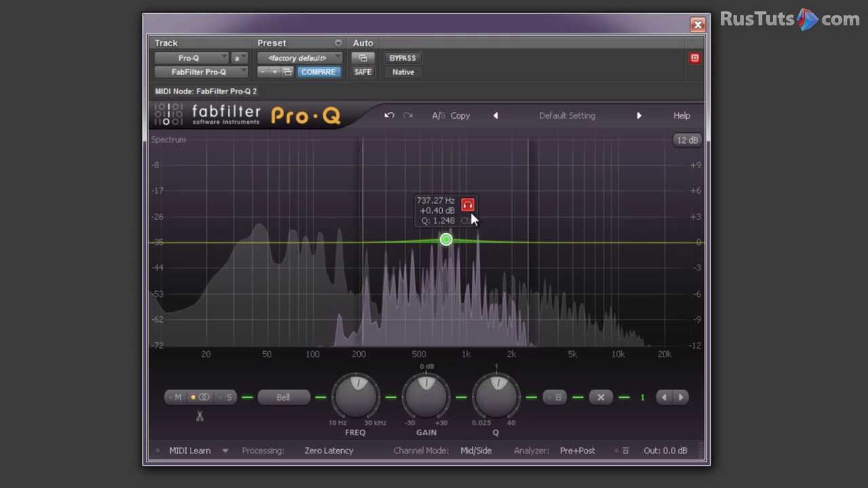Toggle the plug-in BYPASS button
The image size is (868, 488).
click(x=403, y=58)
